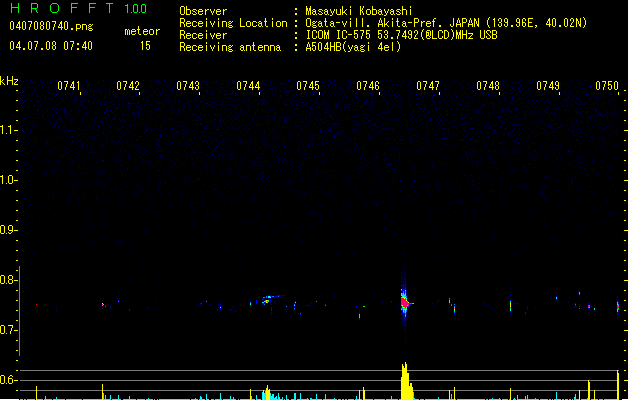Click the kHz axis unit label
The height and width of the screenshot is (400, 629).
9,80
